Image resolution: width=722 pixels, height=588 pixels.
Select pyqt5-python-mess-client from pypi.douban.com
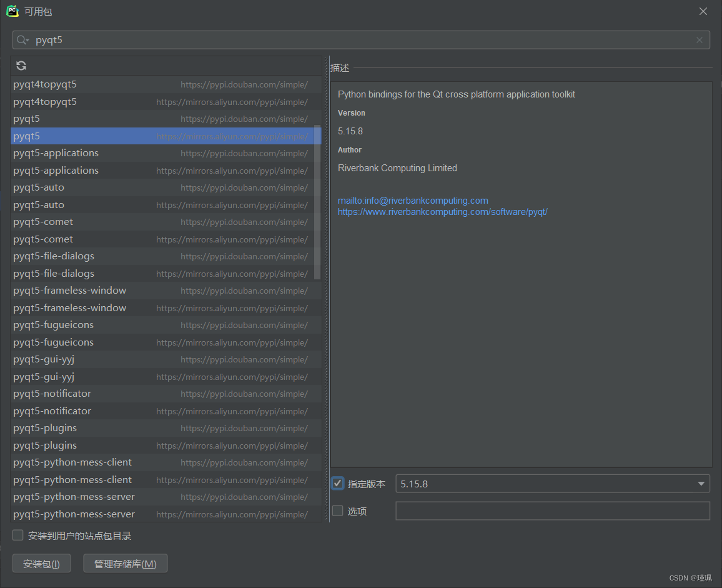pyautogui.click(x=166, y=462)
